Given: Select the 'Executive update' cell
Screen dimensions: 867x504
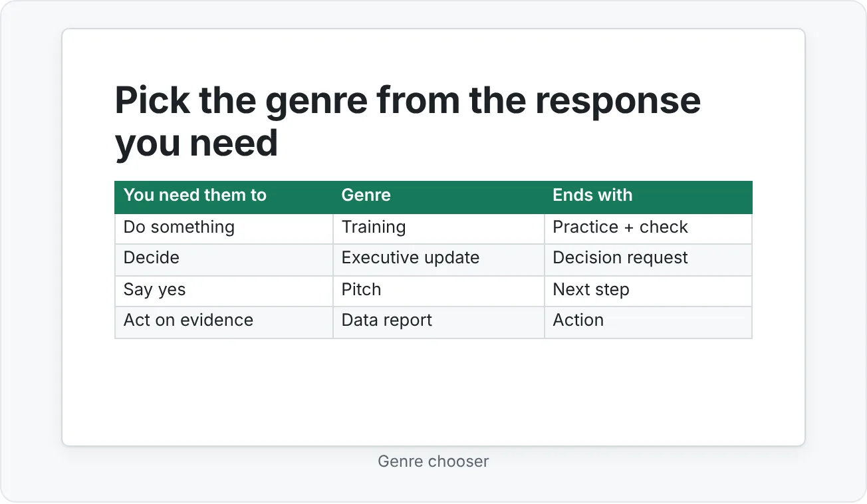Looking at the screenshot, I should click(439, 259).
